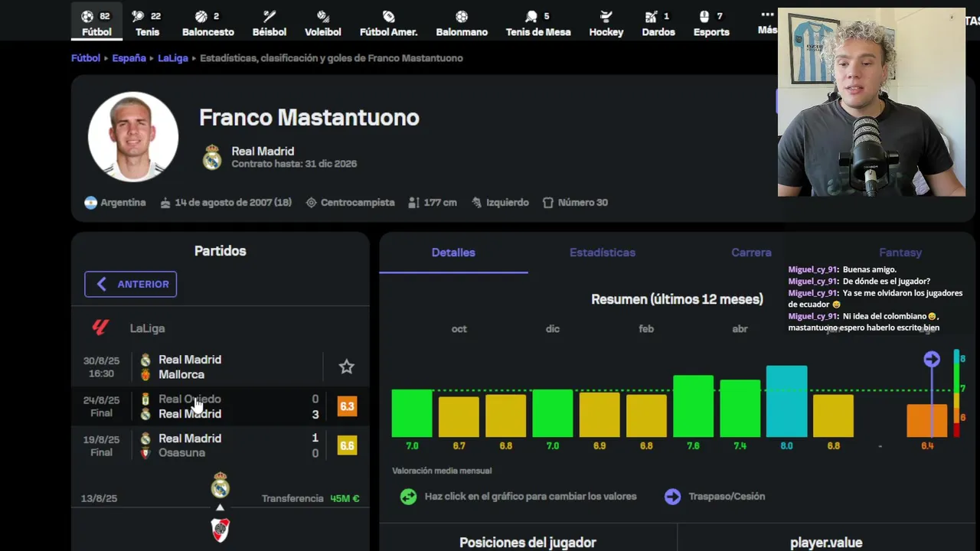Open the LaLiga competition label
Image resolution: width=980 pixels, height=551 pixels.
pyautogui.click(x=147, y=328)
